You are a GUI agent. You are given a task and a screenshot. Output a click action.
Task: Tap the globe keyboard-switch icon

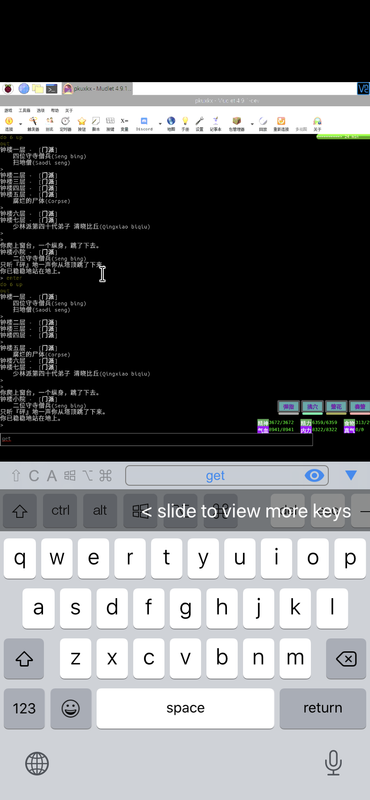tap(37, 764)
